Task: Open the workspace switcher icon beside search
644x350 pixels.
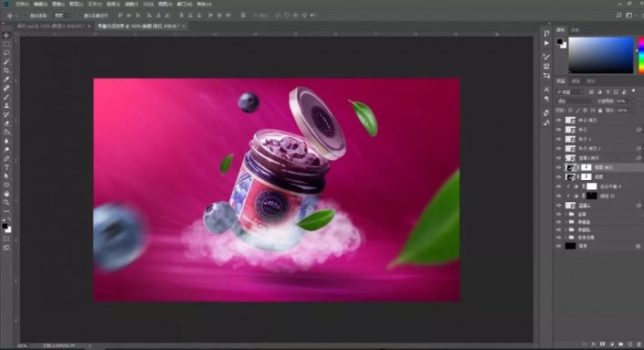Action: tap(628, 16)
